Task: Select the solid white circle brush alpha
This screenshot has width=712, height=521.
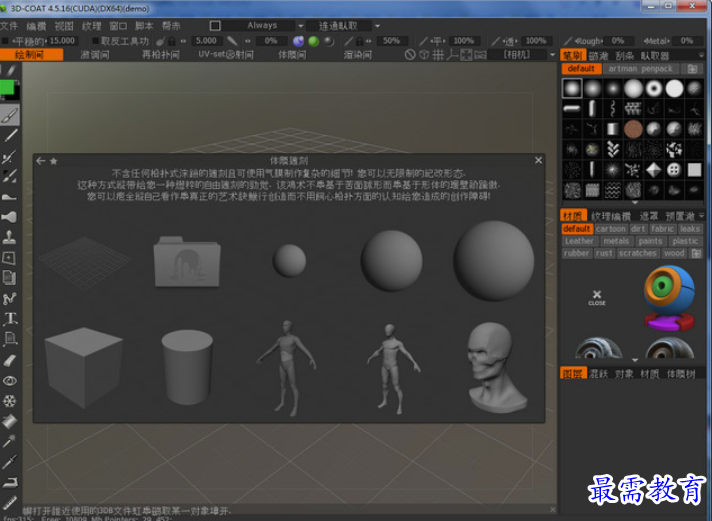Action: tap(674, 89)
